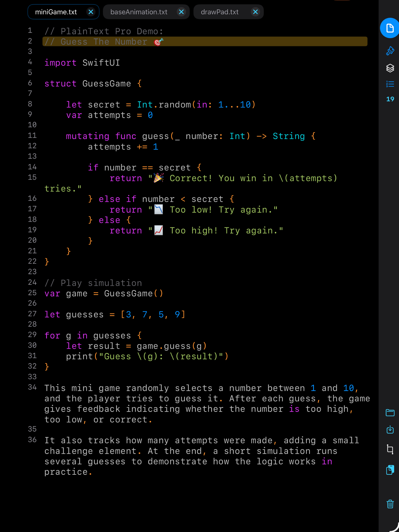Open the paintbrush theme tool
The image size is (399, 532).
(x=390, y=51)
